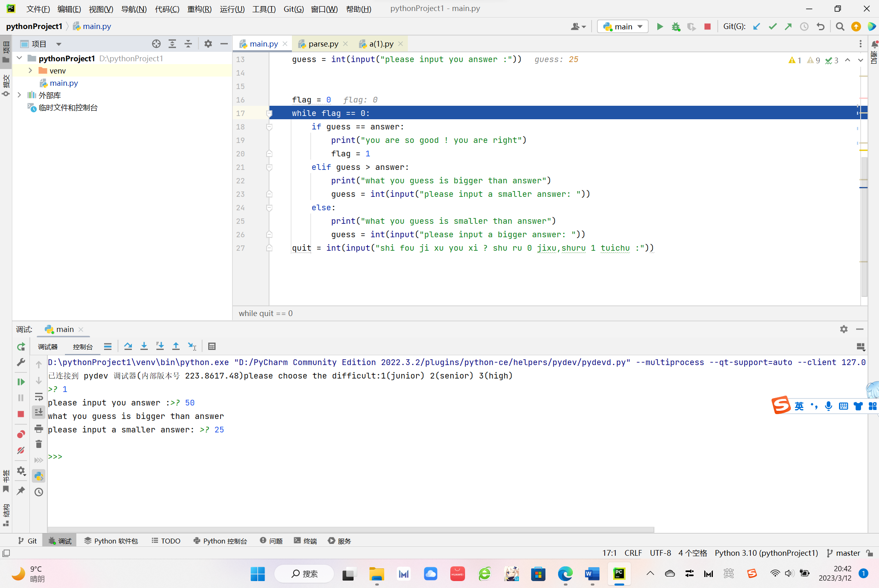Expand the venv folder
Viewport: 879px width, 588px height.
pos(30,71)
